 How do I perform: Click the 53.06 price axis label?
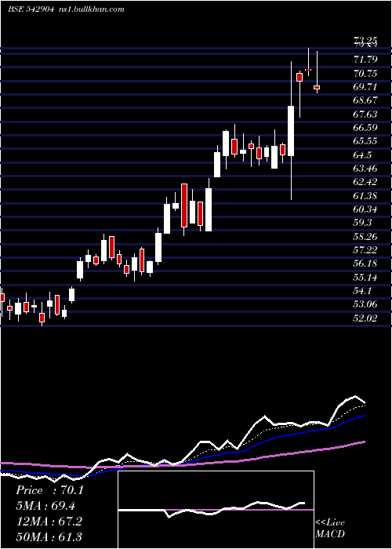365,304
